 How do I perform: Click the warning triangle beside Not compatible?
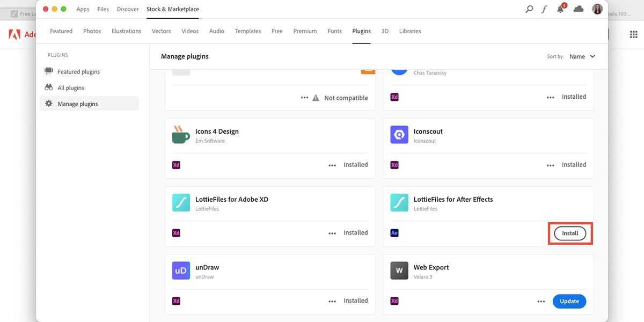[x=316, y=98]
